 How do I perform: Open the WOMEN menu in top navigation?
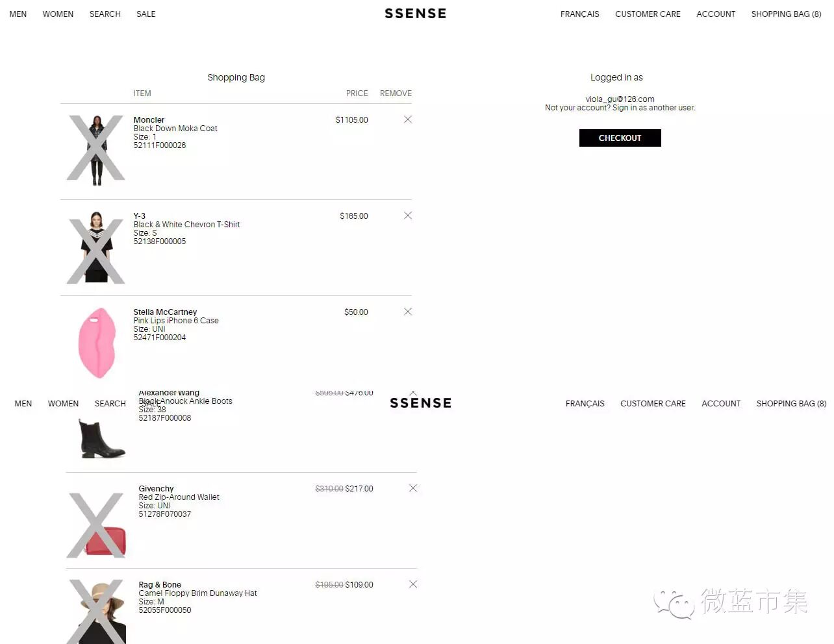coord(58,14)
